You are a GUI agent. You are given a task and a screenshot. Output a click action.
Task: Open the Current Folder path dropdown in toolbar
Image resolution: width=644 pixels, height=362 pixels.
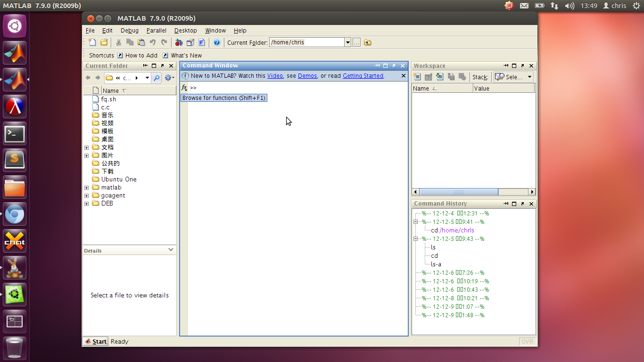pos(348,42)
